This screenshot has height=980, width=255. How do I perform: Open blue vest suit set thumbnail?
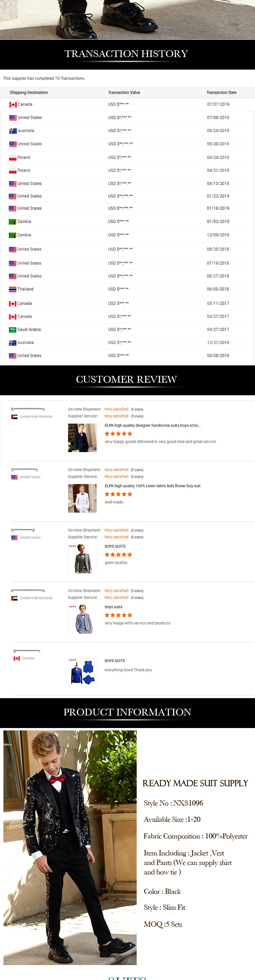pyautogui.click(x=82, y=673)
